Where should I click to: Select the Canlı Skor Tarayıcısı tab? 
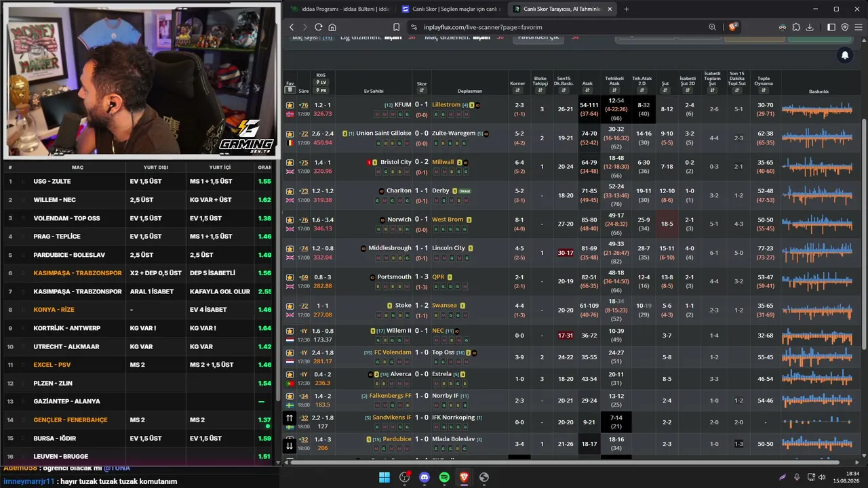[563, 9]
